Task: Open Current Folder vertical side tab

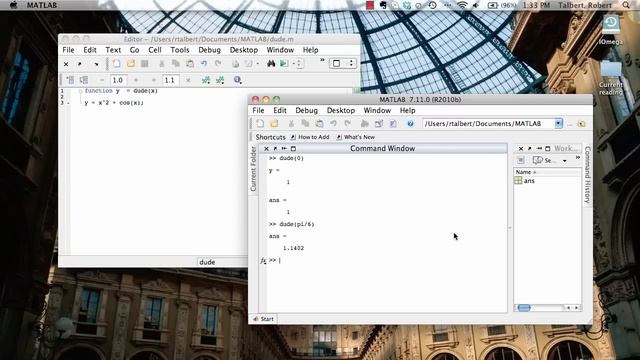Action: coord(253,169)
